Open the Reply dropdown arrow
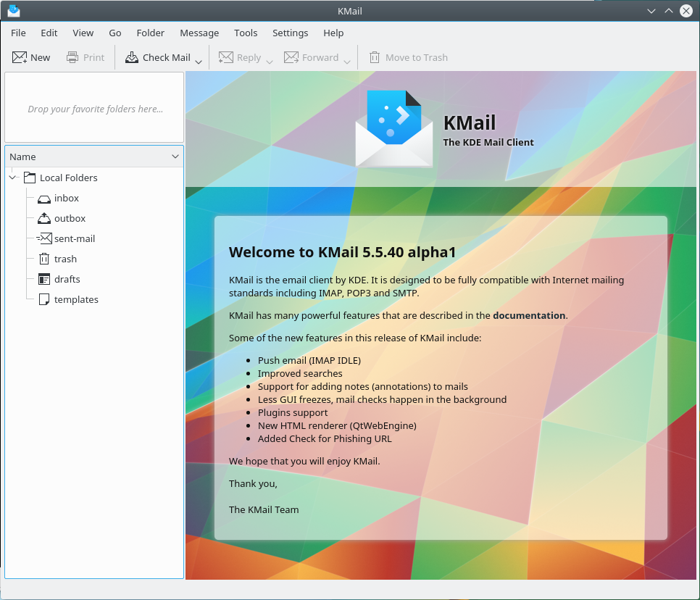The image size is (700, 600). (x=270, y=61)
